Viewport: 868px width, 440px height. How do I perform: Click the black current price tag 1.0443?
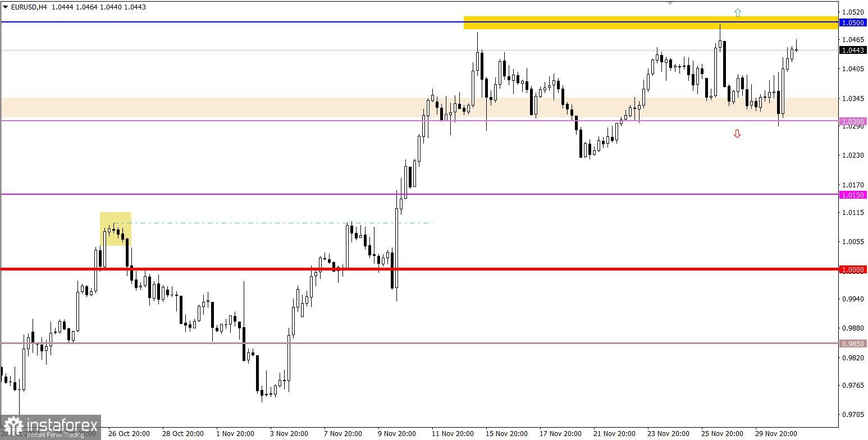853,50
